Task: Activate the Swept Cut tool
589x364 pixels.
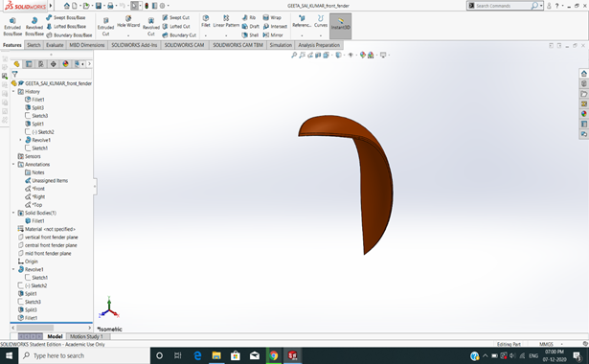Action: click(x=176, y=17)
